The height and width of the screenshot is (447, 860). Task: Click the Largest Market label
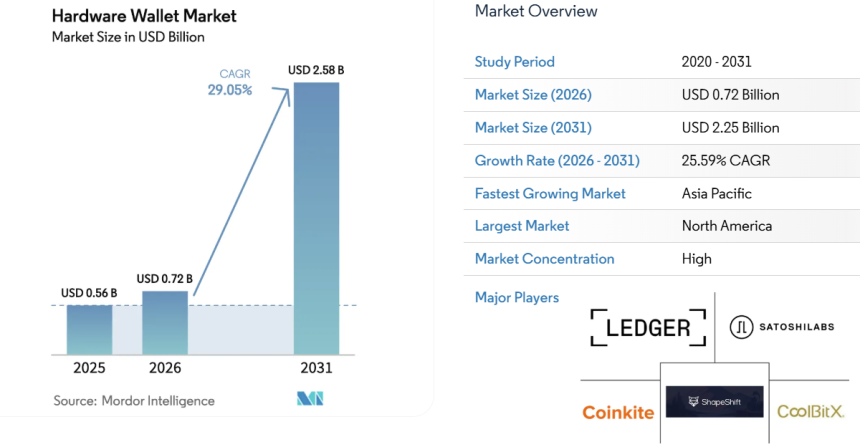pyautogui.click(x=522, y=226)
